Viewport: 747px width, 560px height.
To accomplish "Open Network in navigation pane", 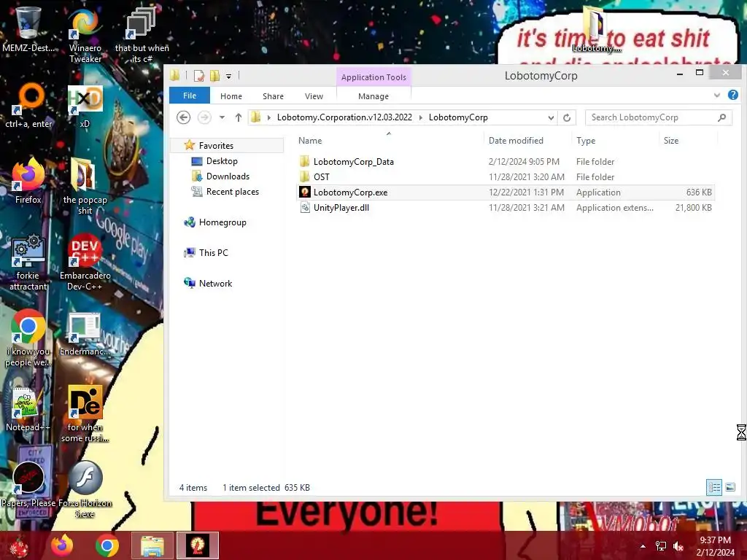I will coord(215,284).
